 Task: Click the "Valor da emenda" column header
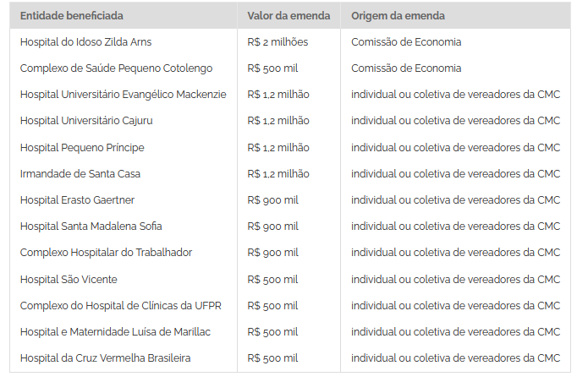coord(284,16)
